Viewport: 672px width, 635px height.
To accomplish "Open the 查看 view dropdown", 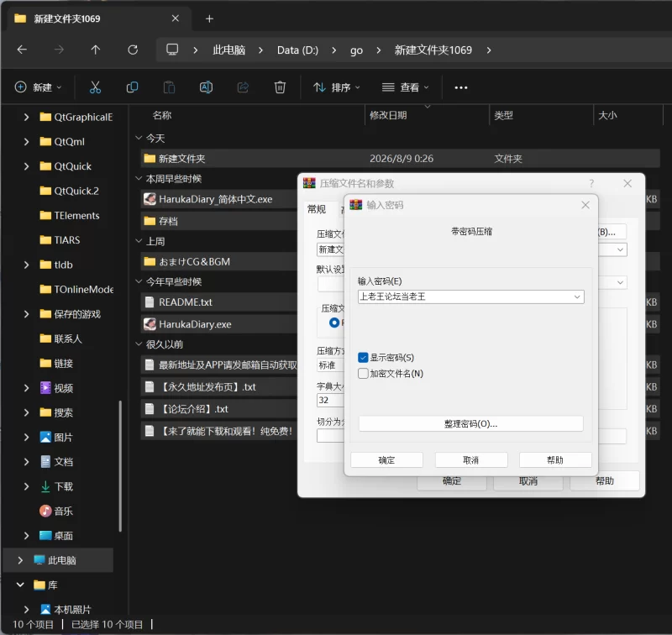I will click(x=406, y=87).
